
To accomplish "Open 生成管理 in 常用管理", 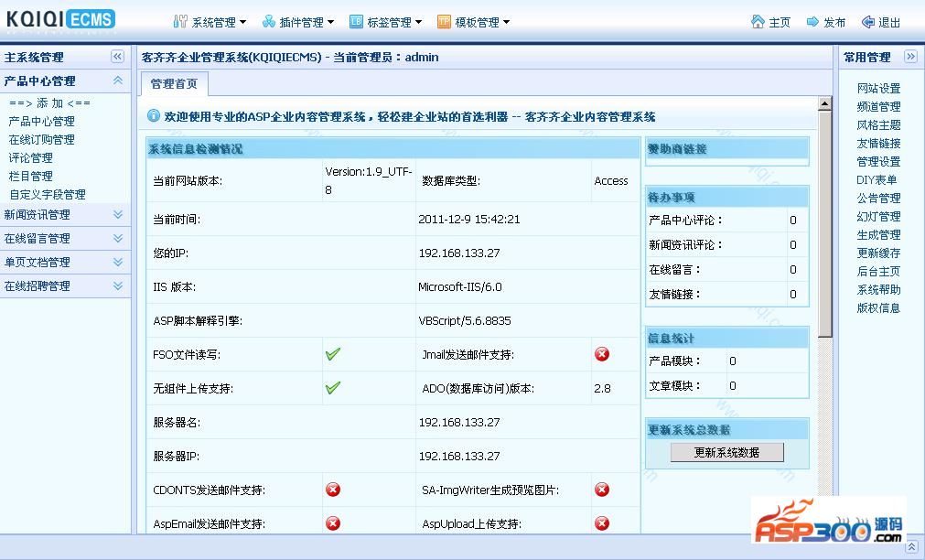I will tap(878, 234).
